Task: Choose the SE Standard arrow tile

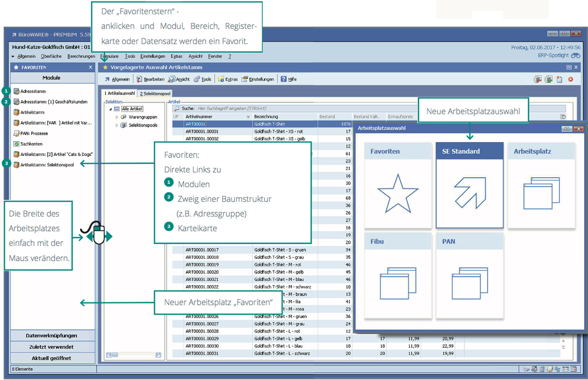Action: tap(469, 193)
